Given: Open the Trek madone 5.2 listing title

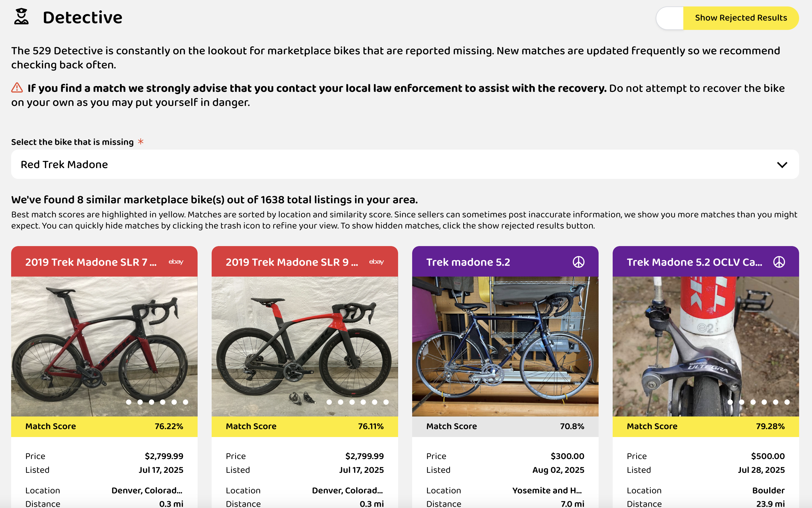Looking at the screenshot, I should coord(468,262).
